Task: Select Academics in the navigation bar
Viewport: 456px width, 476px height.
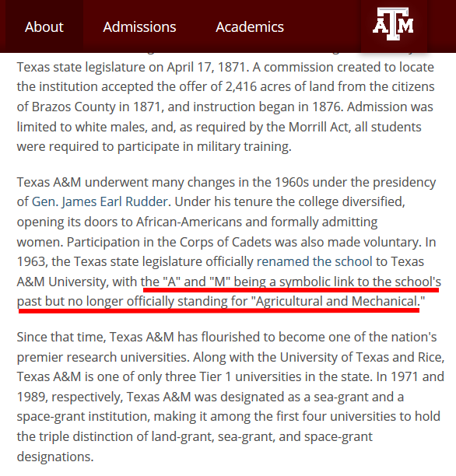Action: click(250, 27)
